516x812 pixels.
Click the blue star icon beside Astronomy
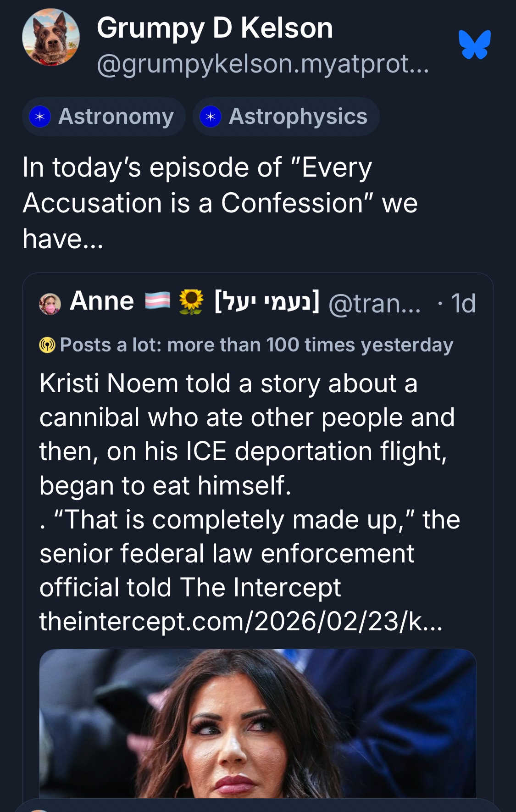pyautogui.click(x=40, y=117)
